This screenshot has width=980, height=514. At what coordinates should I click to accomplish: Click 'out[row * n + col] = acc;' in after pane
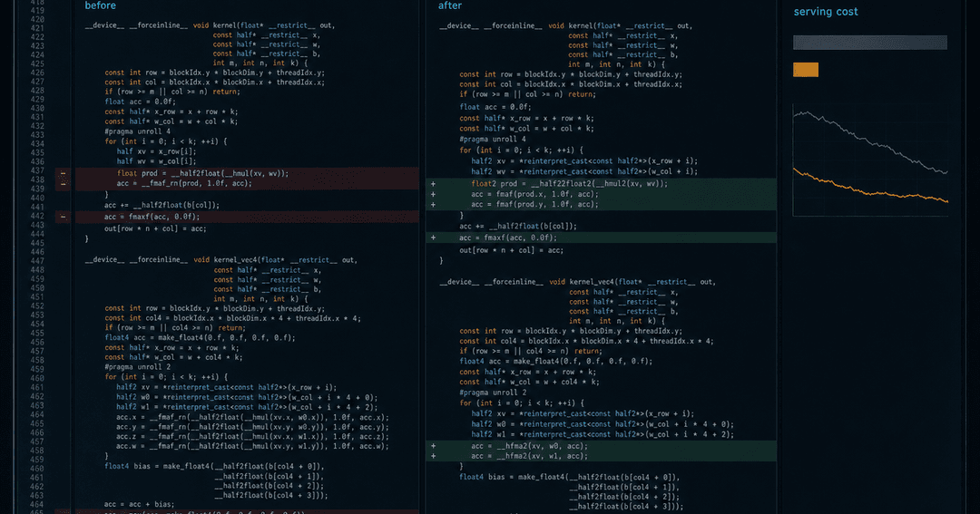click(x=511, y=250)
